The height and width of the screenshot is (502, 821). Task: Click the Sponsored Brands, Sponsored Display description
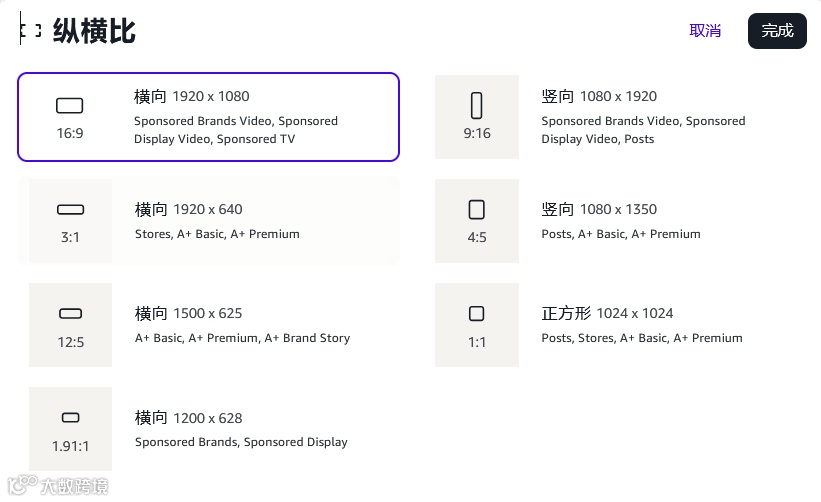[241, 442]
